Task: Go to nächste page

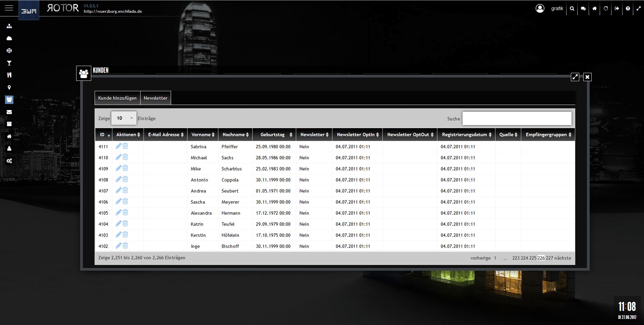Action: coord(562,258)
